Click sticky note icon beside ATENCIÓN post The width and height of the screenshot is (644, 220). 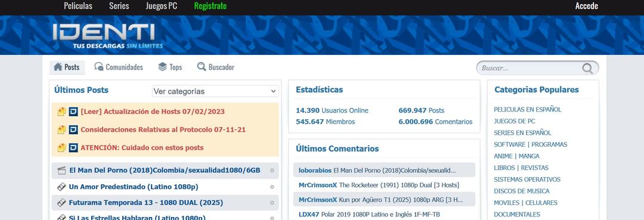(x=61, y=148)
